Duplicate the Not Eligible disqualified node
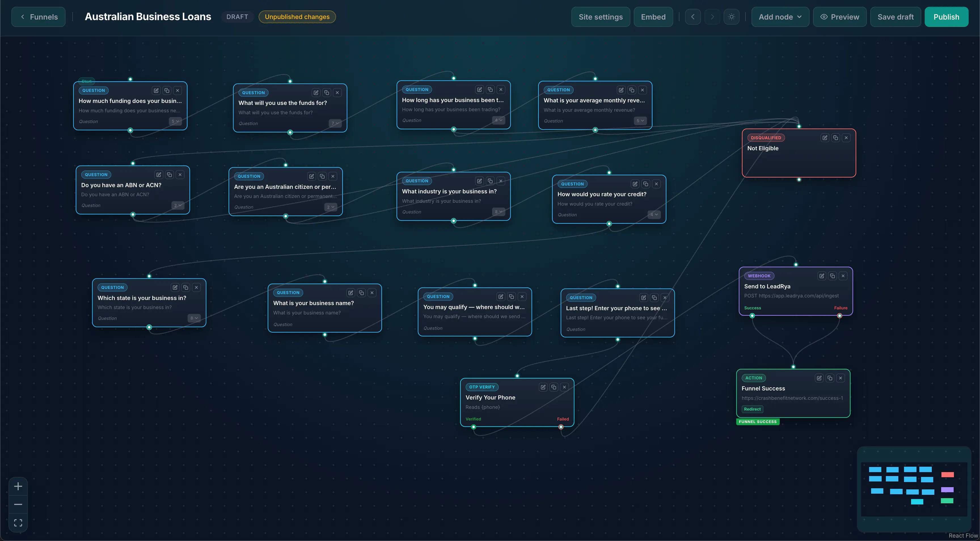The image size is (980, 541). tap(835, 138)
